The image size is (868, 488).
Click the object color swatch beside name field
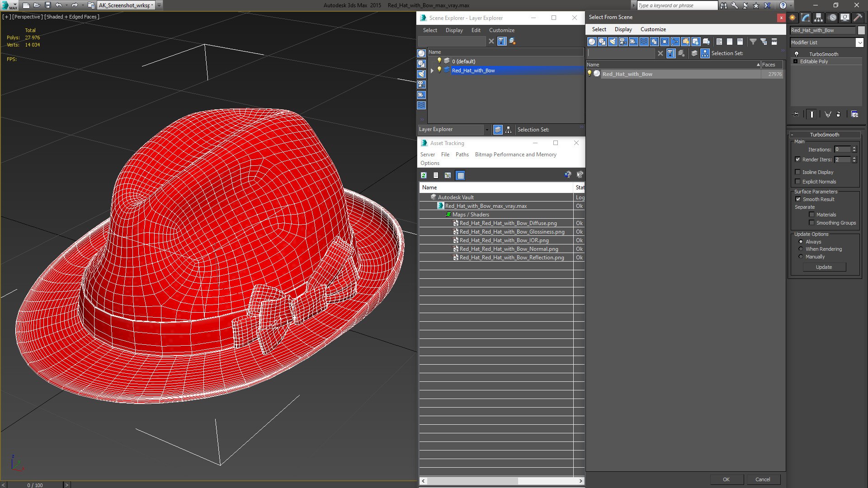(861, 30)
